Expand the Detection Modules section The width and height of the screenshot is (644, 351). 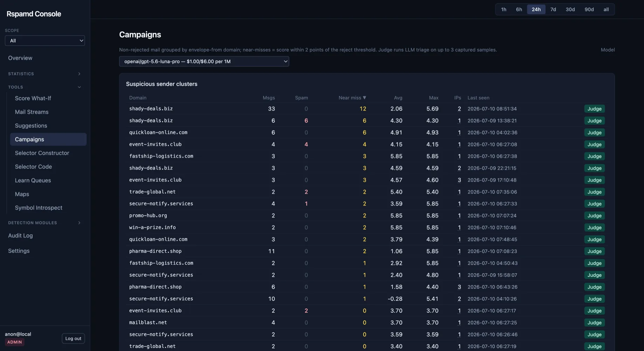(x=45, y=223)
